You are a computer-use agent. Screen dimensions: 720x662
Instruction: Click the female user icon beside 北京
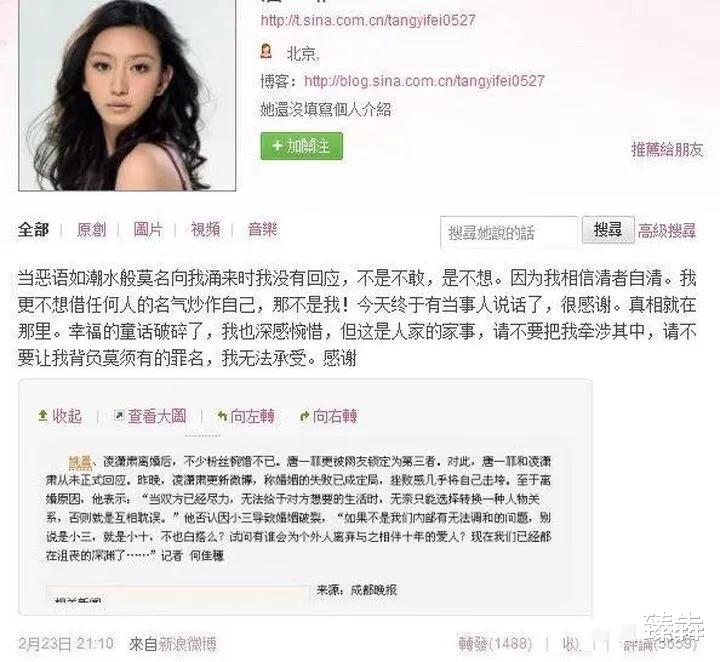coord(266,51)
